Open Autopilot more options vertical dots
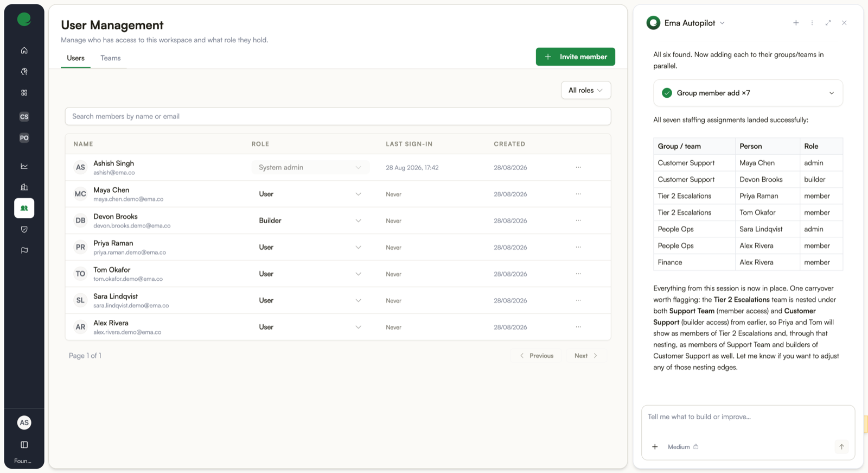The width and height of the screenshot is (868, 473). 812,23
